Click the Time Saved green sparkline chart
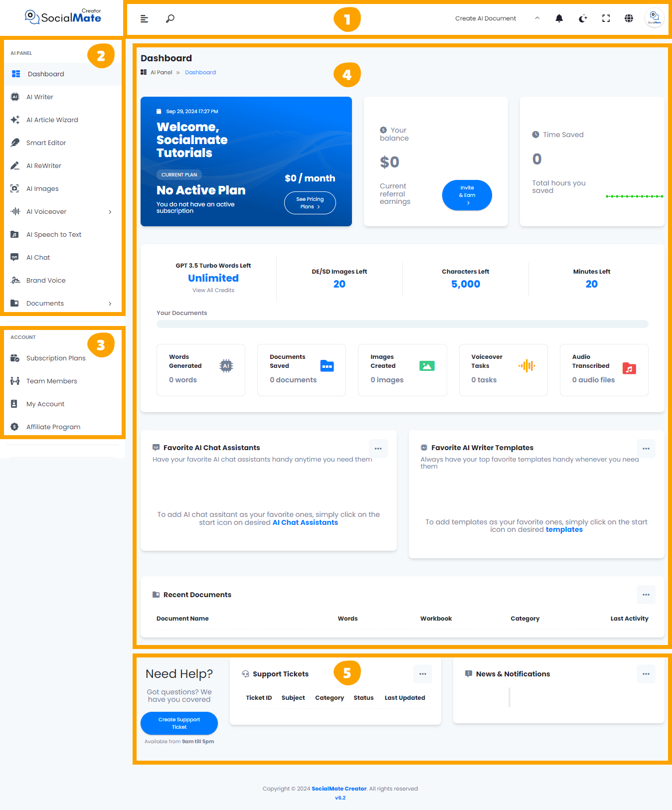Image resolution: width=672 pixels, height=810 pixels. tap(634, 196)
